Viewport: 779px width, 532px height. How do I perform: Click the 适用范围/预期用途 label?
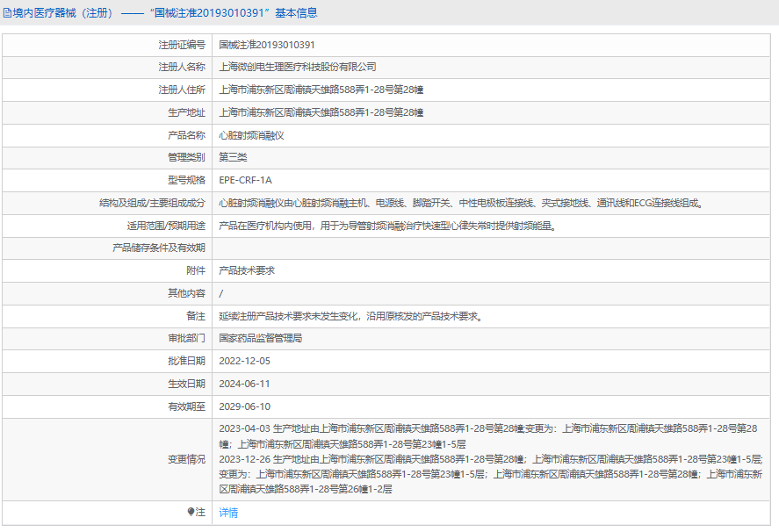tap(166, 226)
